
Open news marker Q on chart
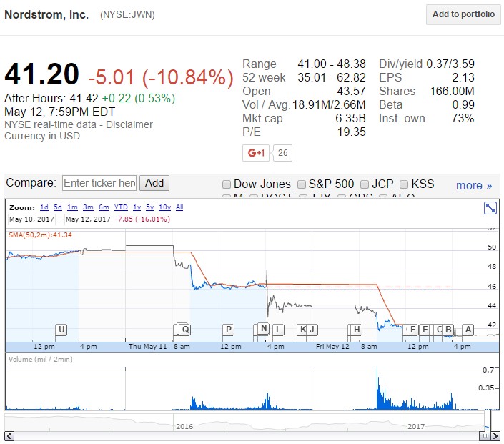point(185,330)
